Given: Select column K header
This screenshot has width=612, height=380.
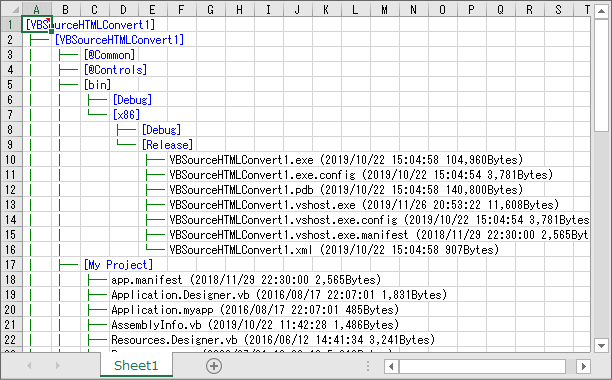Looking at the screenshot, I should (x=326, y=9).
